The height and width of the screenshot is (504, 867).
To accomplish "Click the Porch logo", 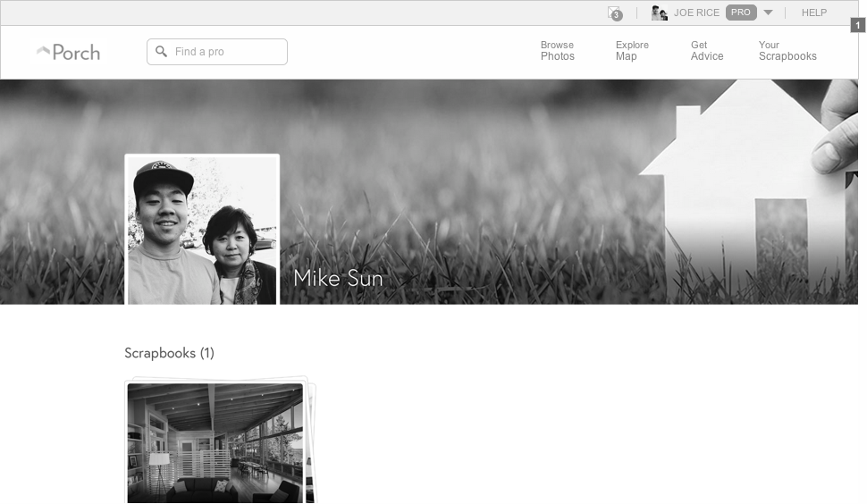I will 69,53.
